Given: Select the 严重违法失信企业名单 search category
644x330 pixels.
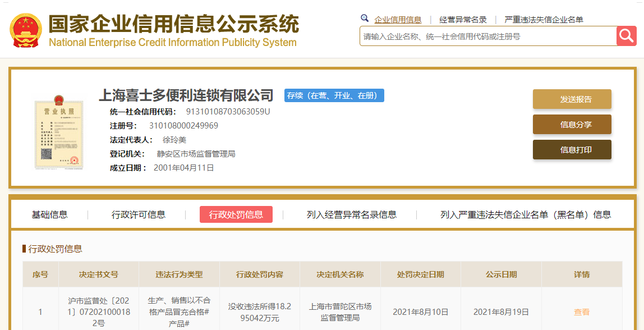Looking at the screenshot, I should tap(544, 20).
